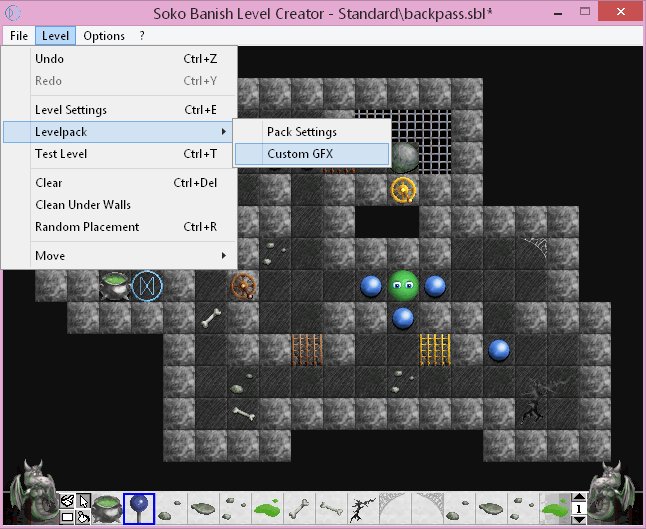Increase the palette page number
This screenshot has width=646, height=529.
(x=579, y=497)
